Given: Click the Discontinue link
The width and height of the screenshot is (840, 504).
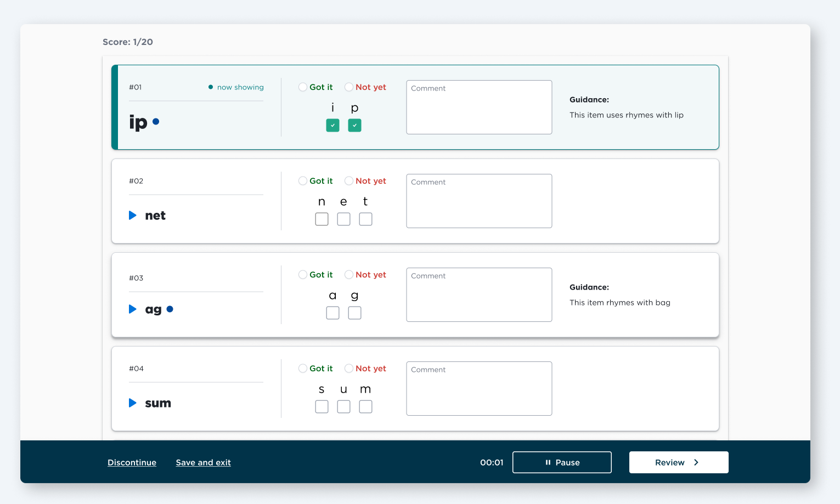Looking at the screenshot, I should point(132,462).
